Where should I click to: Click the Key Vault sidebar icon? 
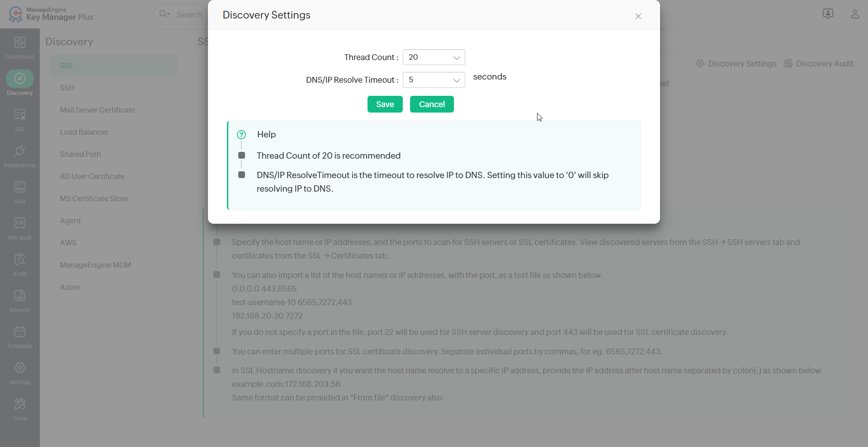tap(19, 224)
